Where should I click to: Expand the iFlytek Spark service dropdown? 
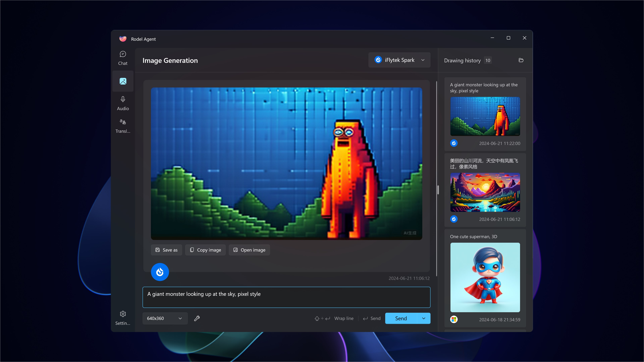click(399, 60)
